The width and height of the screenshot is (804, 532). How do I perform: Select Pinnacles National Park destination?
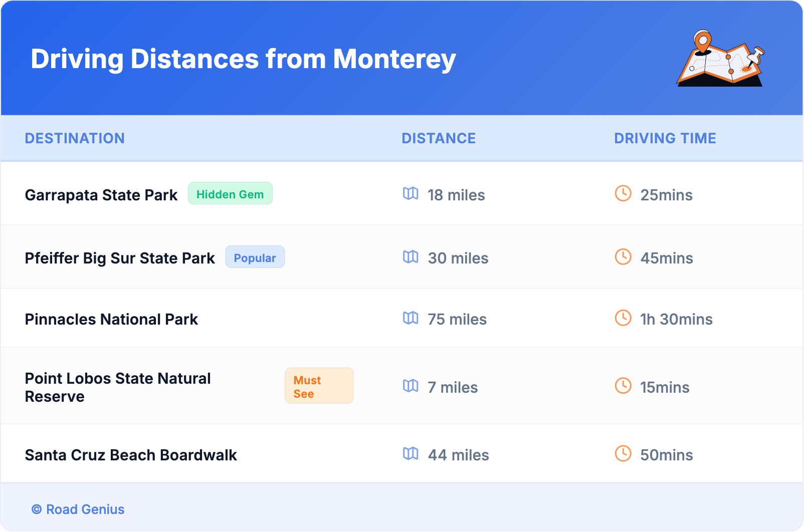[111, 320]
